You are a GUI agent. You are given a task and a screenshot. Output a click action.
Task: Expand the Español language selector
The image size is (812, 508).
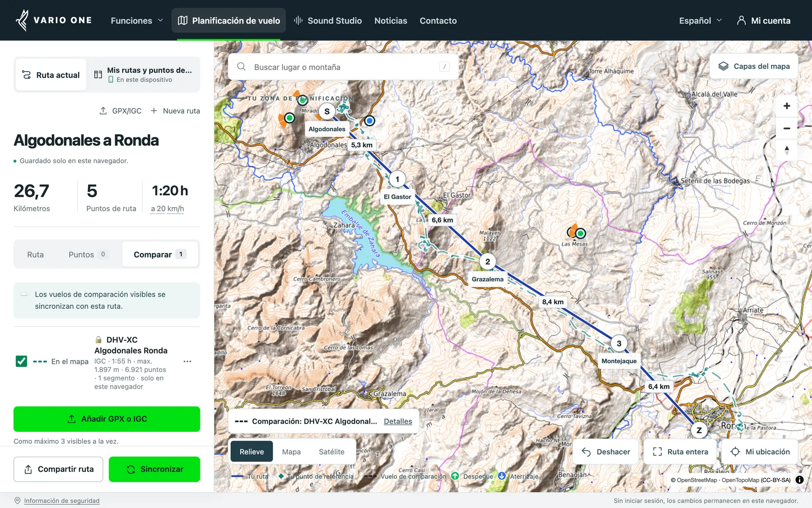point(700,20)
